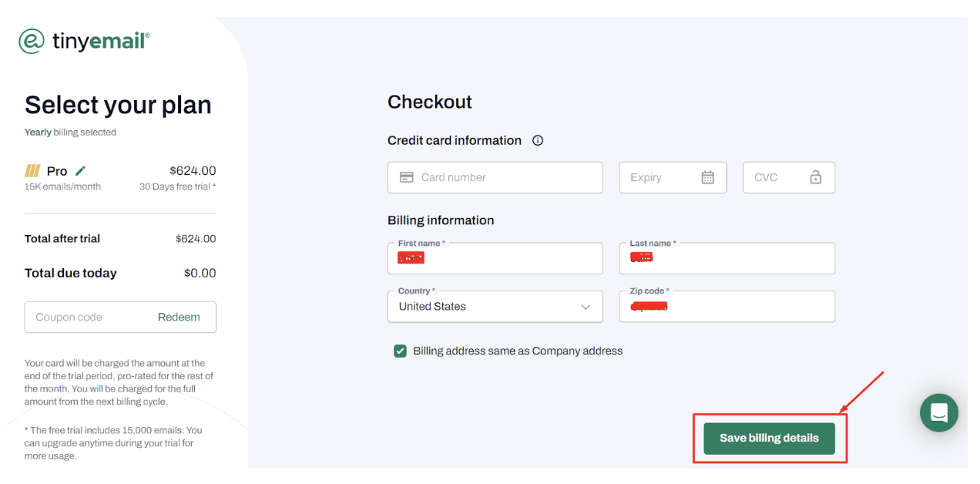Click the credit card info tooltip icon
The image size is (980, 484).
(538, 140)
